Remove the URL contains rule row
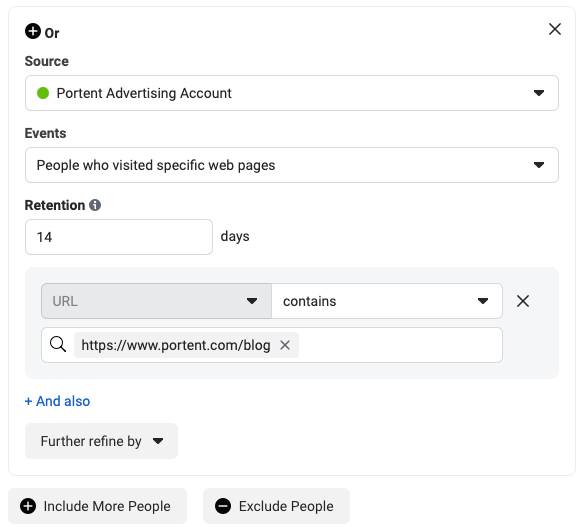The image size is (586, 527). click(x=522, y=301)
